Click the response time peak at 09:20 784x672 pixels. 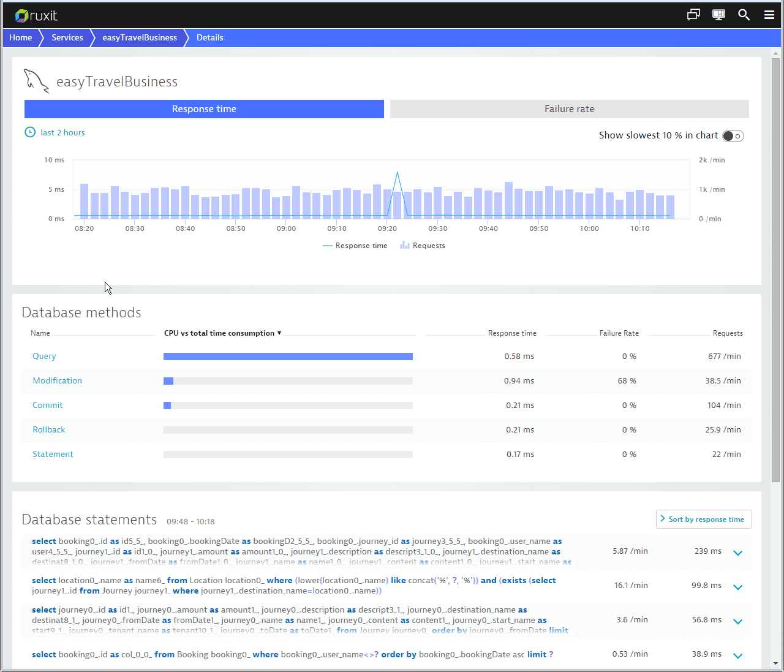398,173
